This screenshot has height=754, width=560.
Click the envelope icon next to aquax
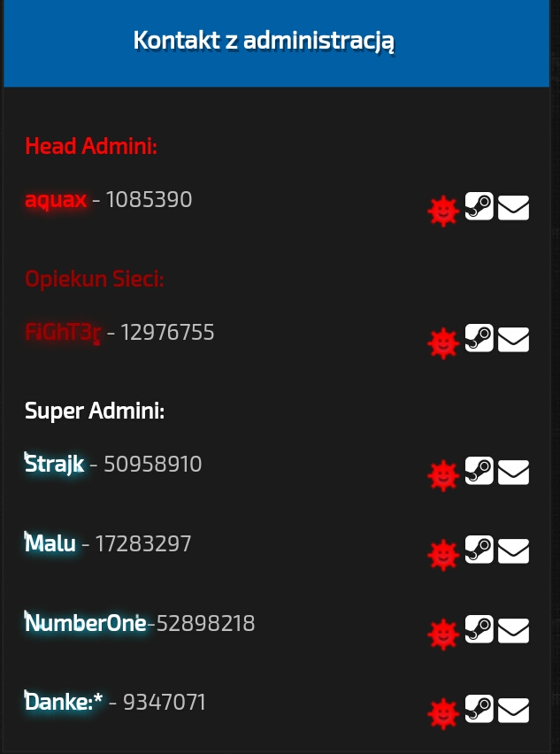[513, 208]
